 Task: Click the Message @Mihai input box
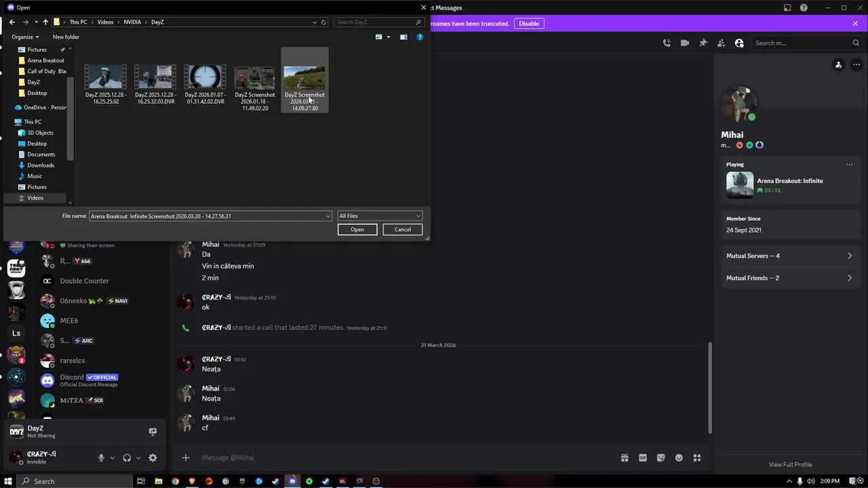click(407, 457)
